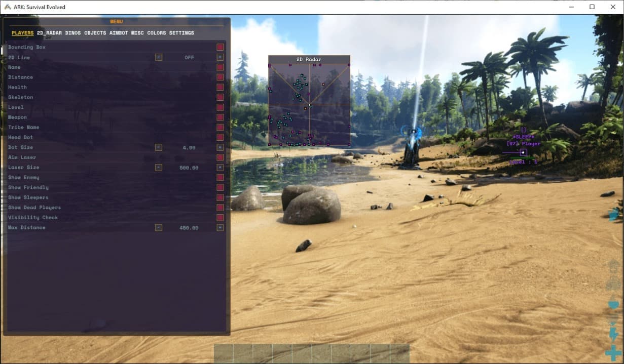
Task: Click the blue health cross status icon
Action: (613, 352)
